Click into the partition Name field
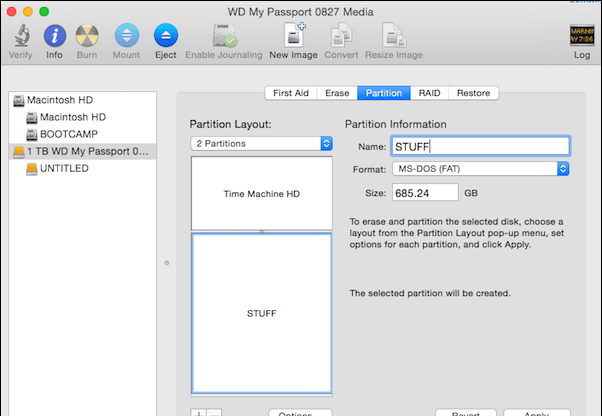602x416 pixels. coord(480,146)
